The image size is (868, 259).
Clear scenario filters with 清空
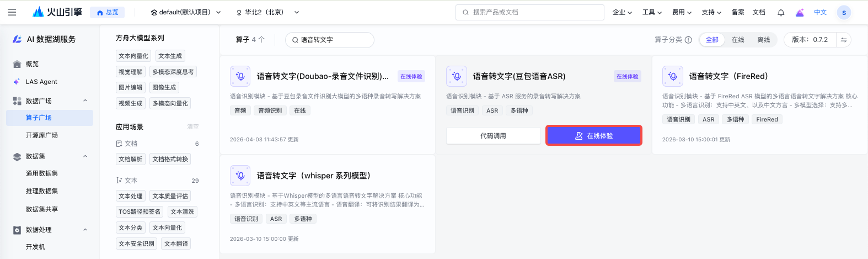click(x=193, y=127)
